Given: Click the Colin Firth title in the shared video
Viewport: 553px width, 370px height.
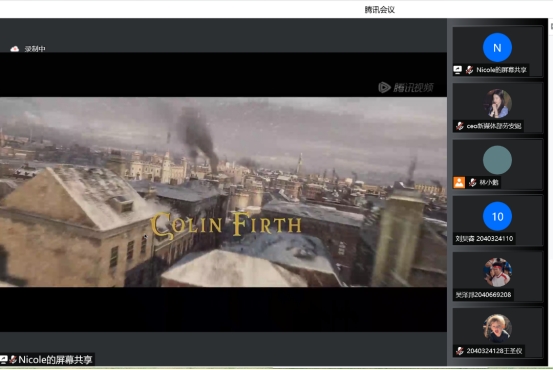Looking at the screenshot, I should tap(226, 224).
